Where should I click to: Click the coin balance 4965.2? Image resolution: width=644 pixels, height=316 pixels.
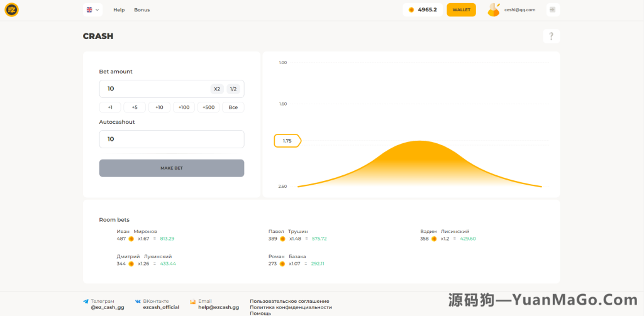click(423, 10)
